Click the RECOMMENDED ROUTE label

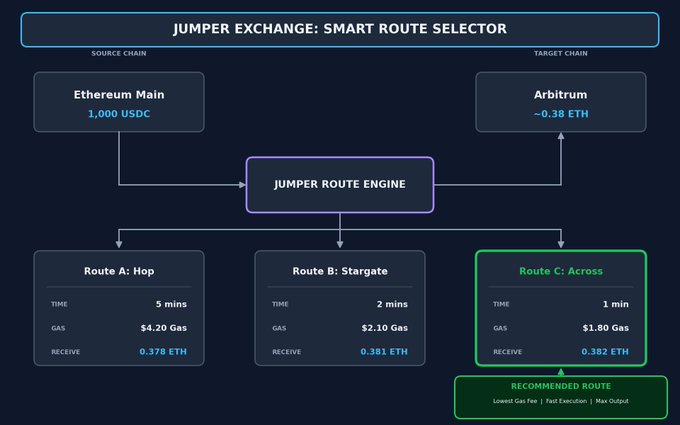pos(561,386)
